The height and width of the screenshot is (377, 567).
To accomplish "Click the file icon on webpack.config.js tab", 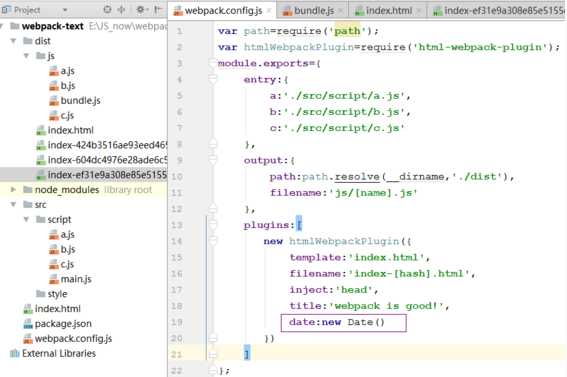I will [178, 11].
